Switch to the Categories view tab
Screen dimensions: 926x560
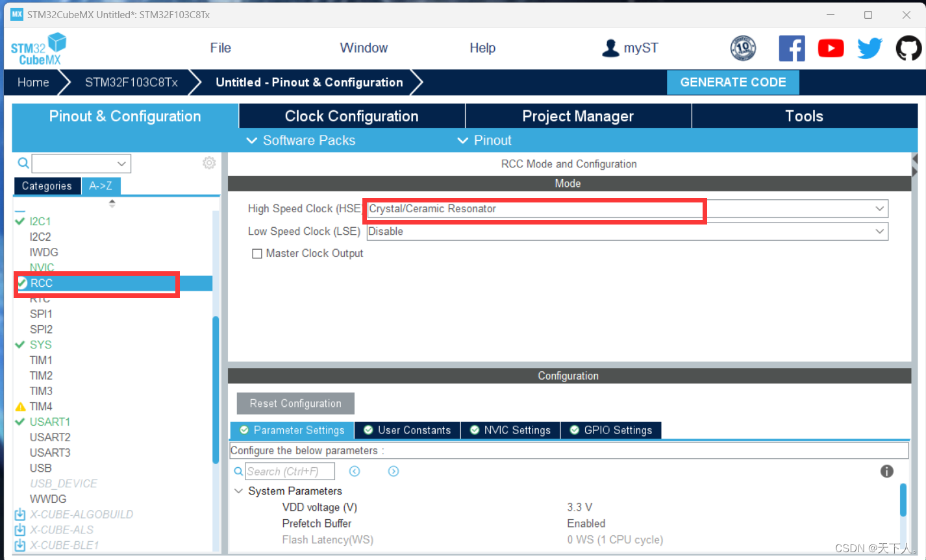[x=47, y=186]
